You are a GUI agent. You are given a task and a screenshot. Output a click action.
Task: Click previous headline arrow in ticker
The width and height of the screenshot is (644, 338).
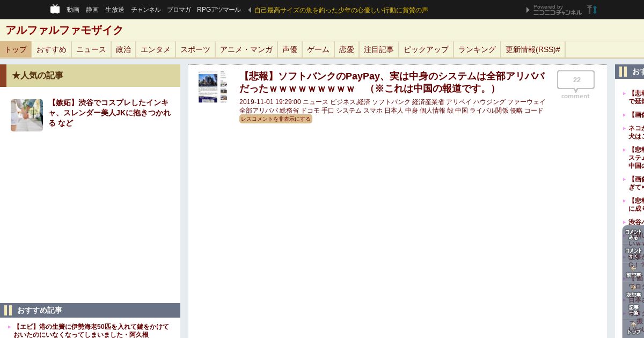(x=250, y=10)
